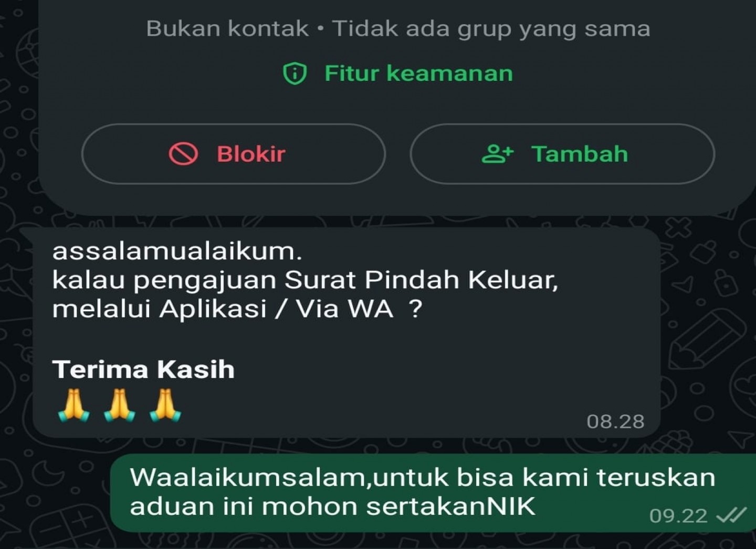Select the melalui Aplikasi / Via WA line

pos(237,309)
